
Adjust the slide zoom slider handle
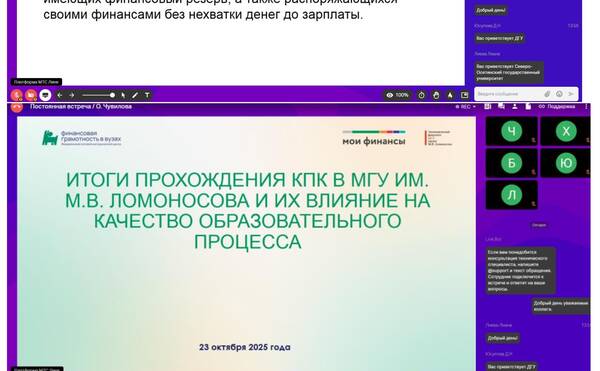point(112,95)
